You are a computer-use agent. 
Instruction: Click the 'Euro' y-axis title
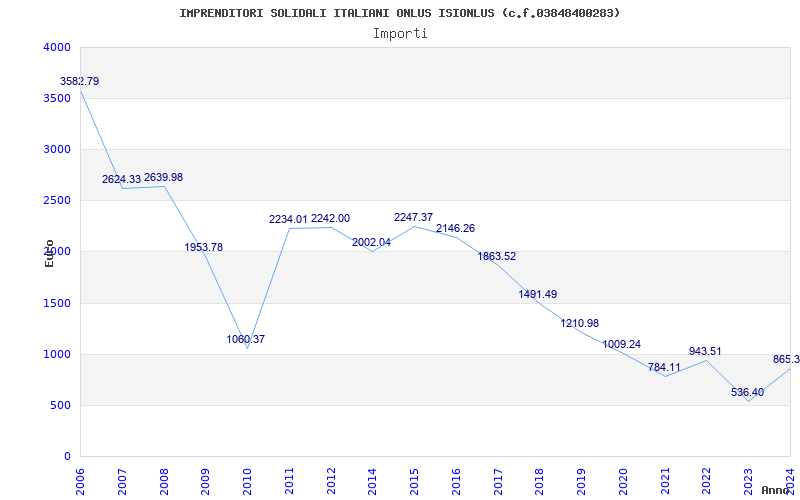pos(49,252)
